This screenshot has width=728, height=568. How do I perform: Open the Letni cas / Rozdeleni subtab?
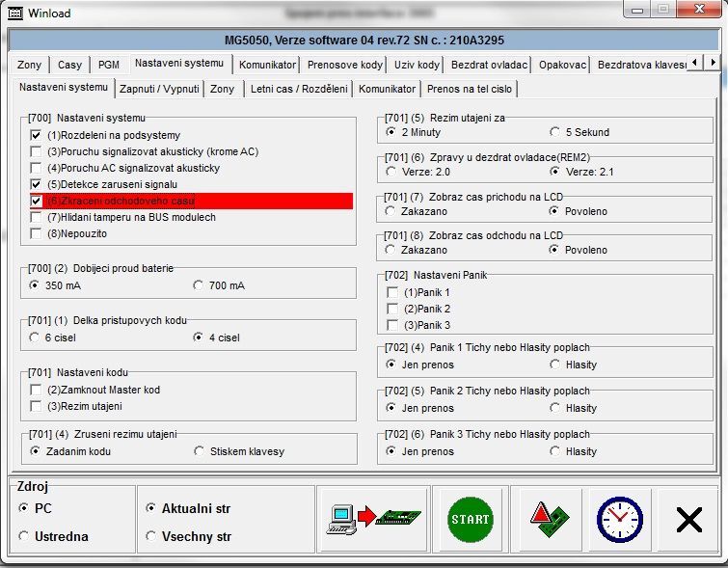point(299,89)
